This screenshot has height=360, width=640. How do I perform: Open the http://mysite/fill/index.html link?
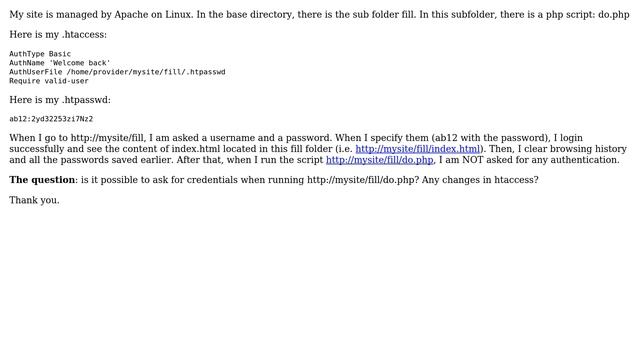(x=418, y=149)
